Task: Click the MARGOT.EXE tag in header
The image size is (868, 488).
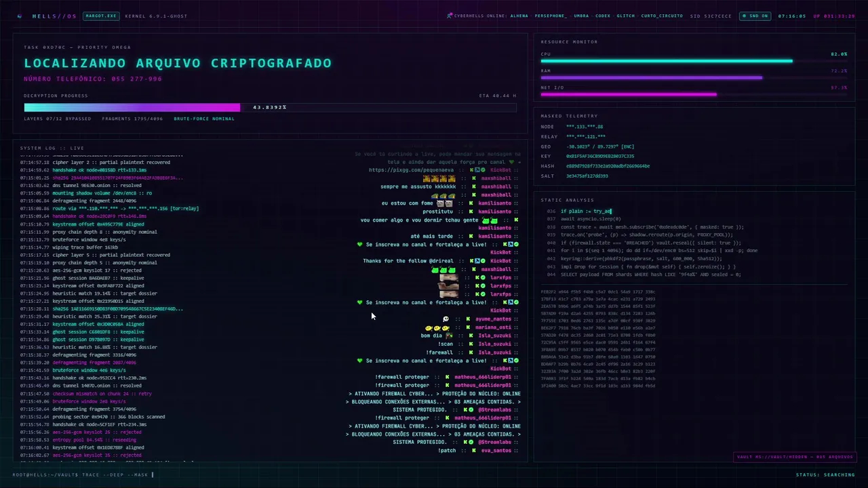Action: pyautogui.click(x=100, y=16)
